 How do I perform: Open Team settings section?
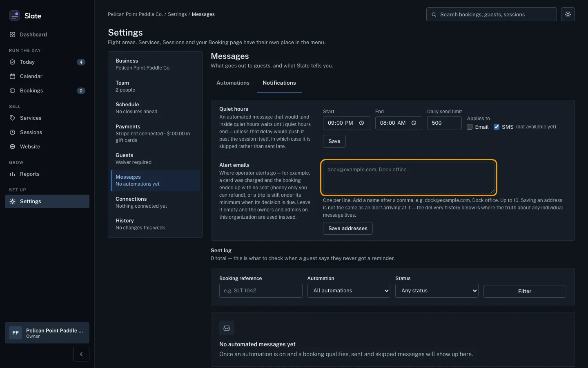coord(155,86)
